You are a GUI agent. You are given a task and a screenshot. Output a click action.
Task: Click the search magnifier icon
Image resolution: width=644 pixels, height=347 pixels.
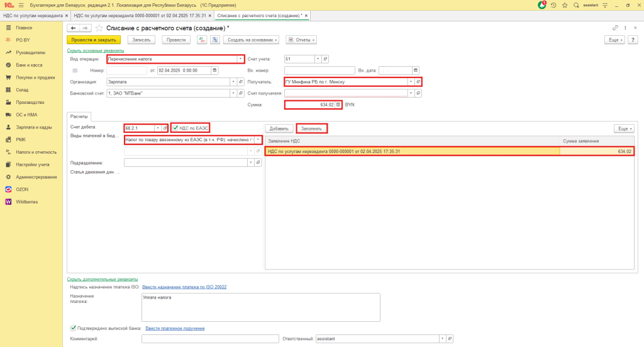point(576,5)
